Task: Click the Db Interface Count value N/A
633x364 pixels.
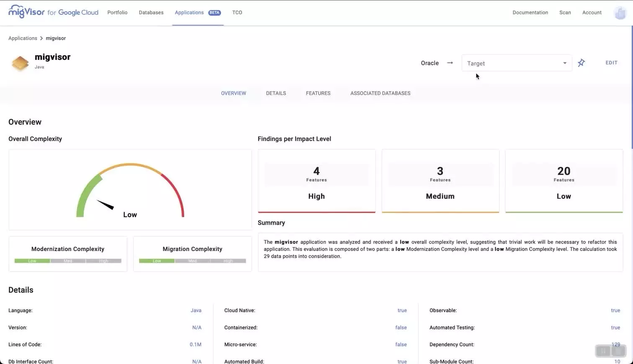Action: (x=197, y=361)
